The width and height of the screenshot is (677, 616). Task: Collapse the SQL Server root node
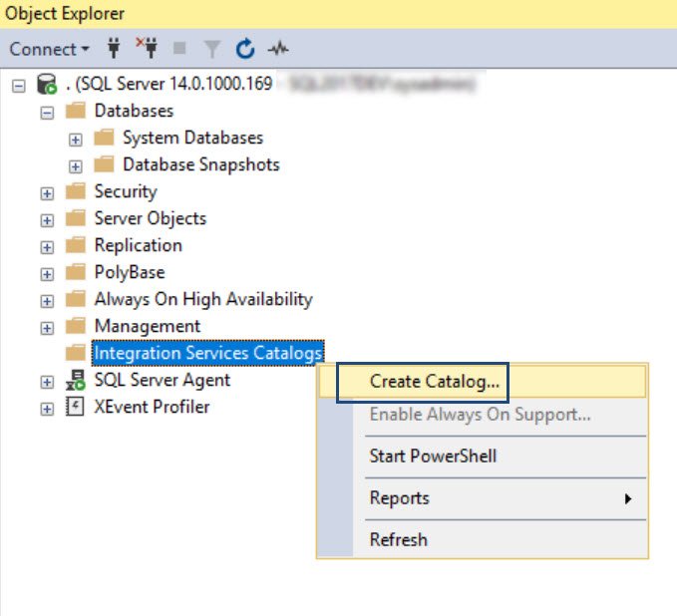pos(18,86)
